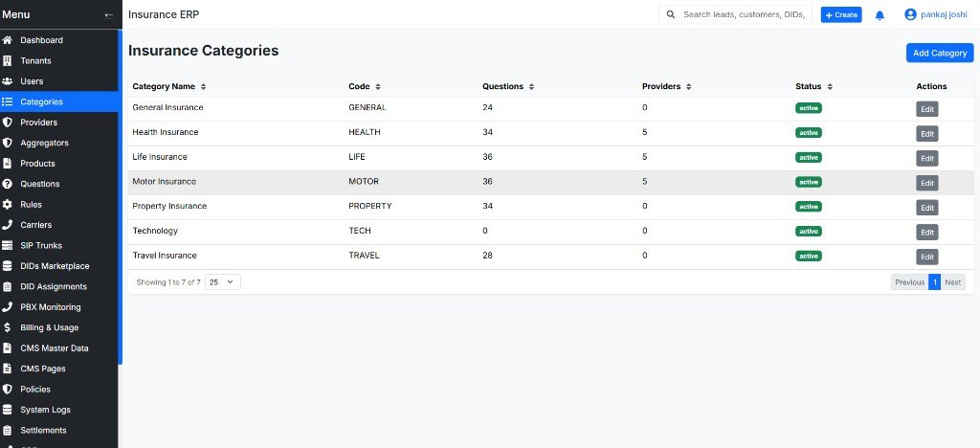The width and height of the screenshot is (980, 448).
Task: Click the Motor Insurance name cell
Action: pyautogui.click(x=164, y=182)
